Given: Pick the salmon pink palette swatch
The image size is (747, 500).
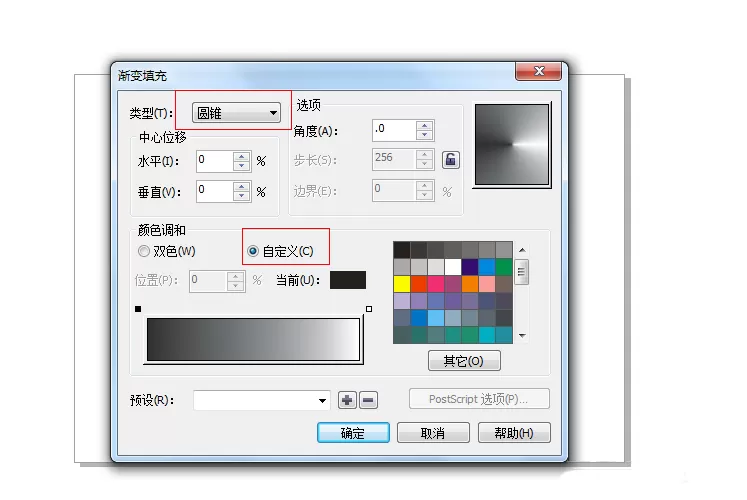Looking at the screenshot, I should tap(487, 284).
